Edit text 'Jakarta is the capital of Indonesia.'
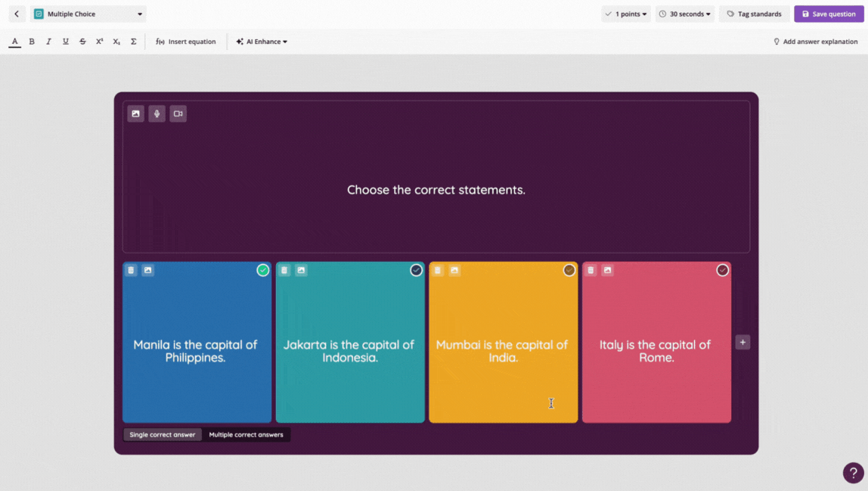Viewport: 868px width, 491px height. click(349, 351)
